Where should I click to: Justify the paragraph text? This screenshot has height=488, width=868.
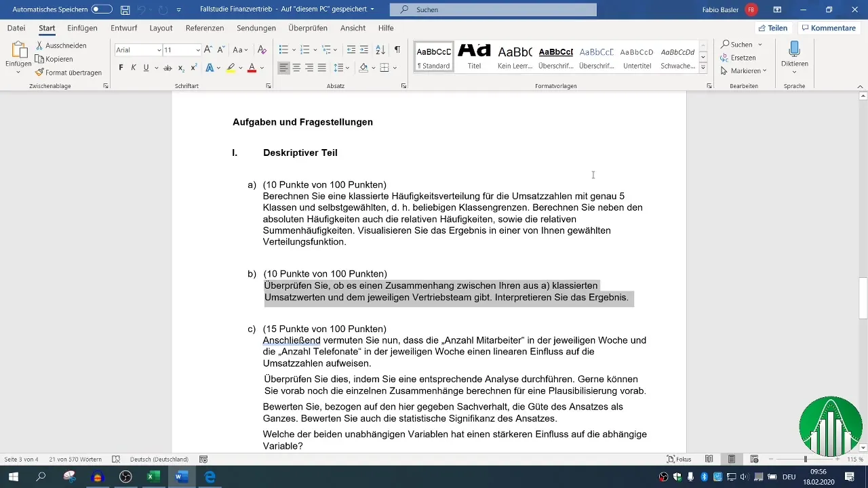(x=322, y=68)
